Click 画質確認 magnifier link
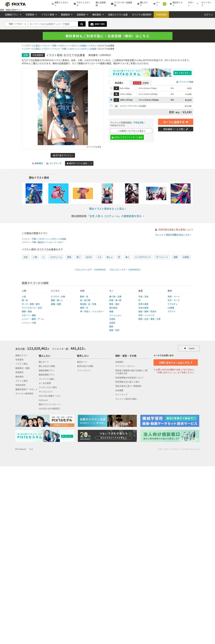Screen dimensions: 215x644 tap(37, 163)
